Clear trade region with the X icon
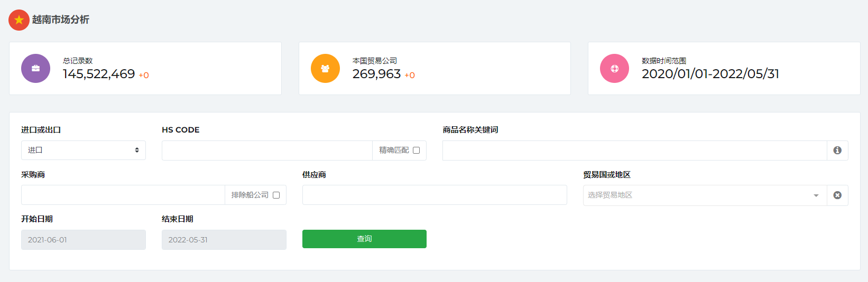 tap(837, 195)
